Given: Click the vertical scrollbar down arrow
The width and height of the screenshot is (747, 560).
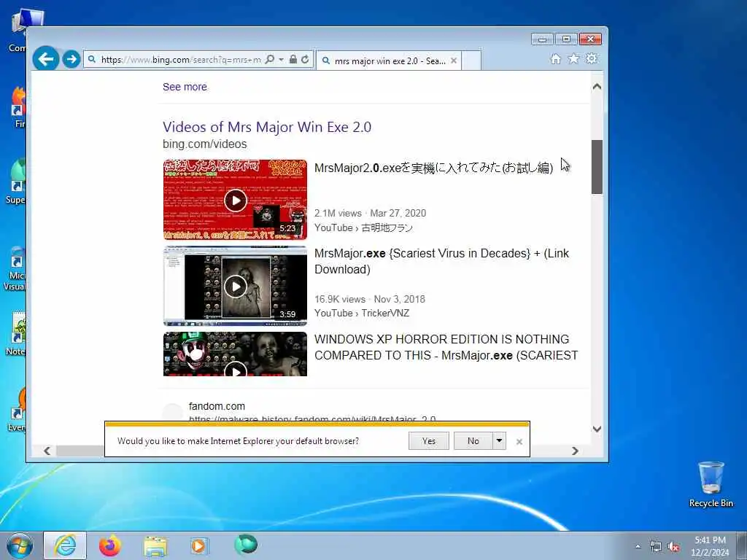Looking at the screenshot, I should tap(597, 429).
